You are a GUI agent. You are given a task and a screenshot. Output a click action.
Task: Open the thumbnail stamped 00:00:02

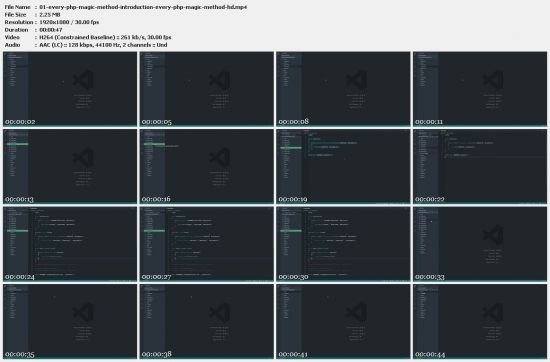point(70,89)
